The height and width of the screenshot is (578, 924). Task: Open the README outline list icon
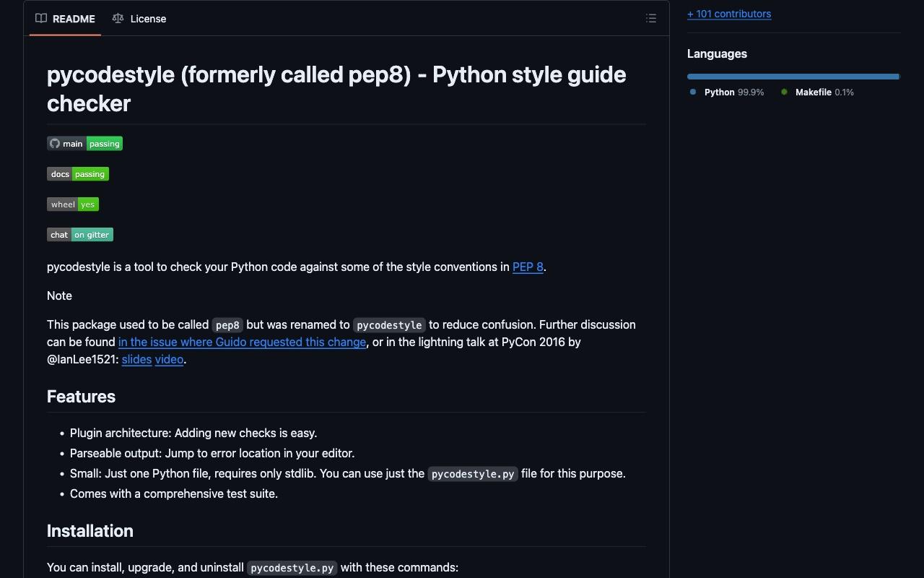pos(651,19)
